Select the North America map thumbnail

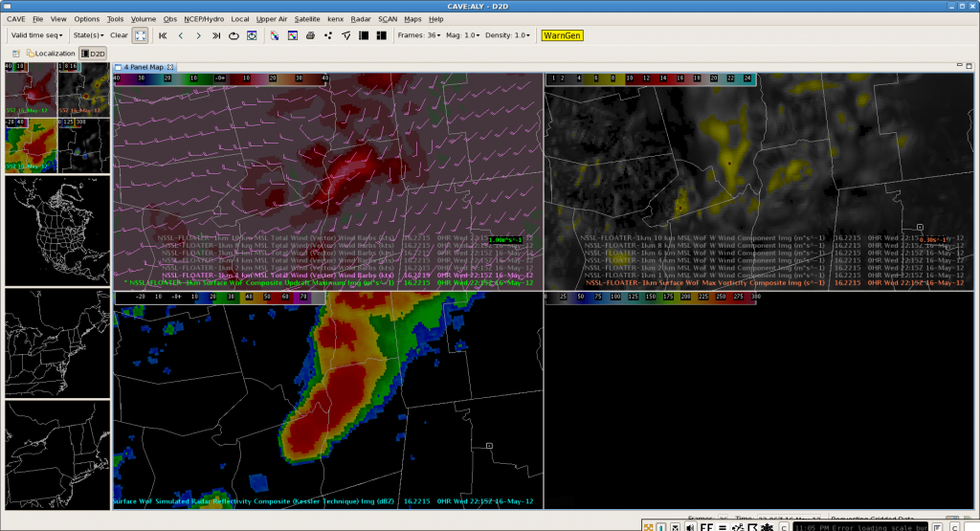tap(57, 230)
